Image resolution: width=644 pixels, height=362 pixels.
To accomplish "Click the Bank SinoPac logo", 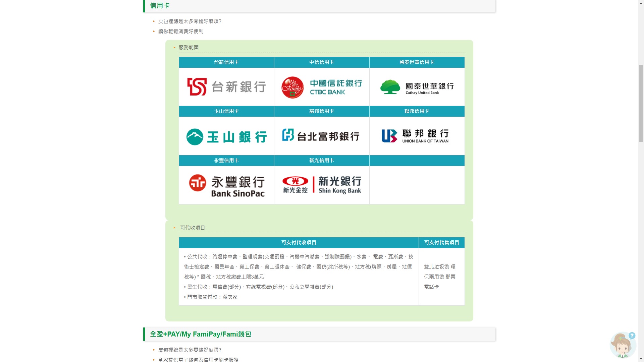I will [226, 185].
